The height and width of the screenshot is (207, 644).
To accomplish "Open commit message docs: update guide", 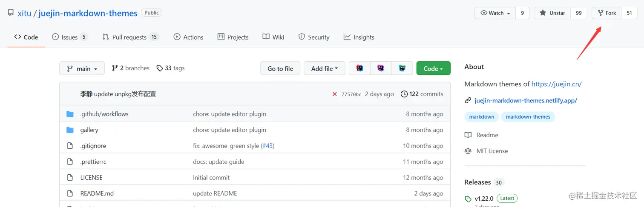I will [x=218, y=162].
